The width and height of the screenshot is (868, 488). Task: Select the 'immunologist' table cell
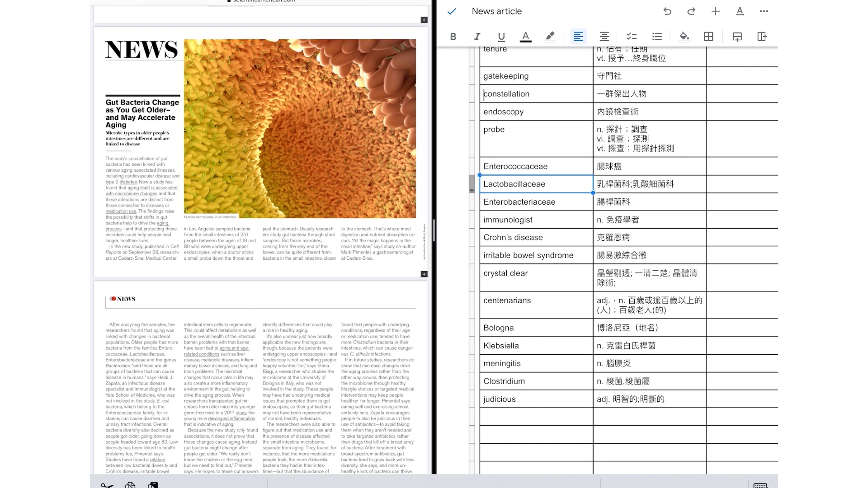536,220
